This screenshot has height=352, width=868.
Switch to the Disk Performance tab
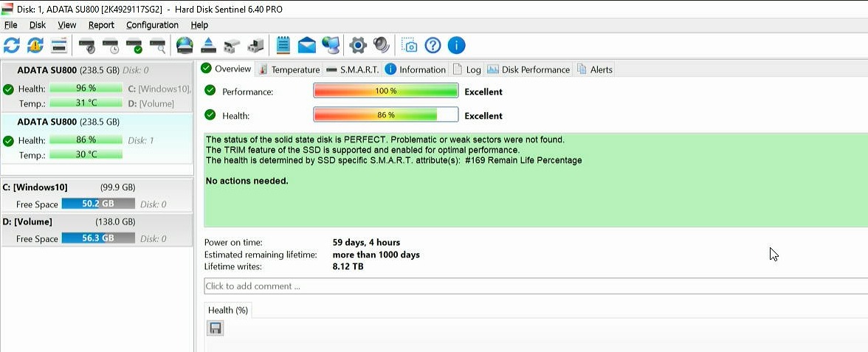[528, 69]
